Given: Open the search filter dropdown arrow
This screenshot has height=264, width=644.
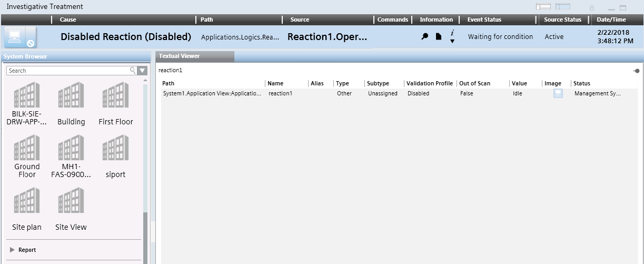Looking at the screenshot, I should pyautogui.click(x=142, y=71).
